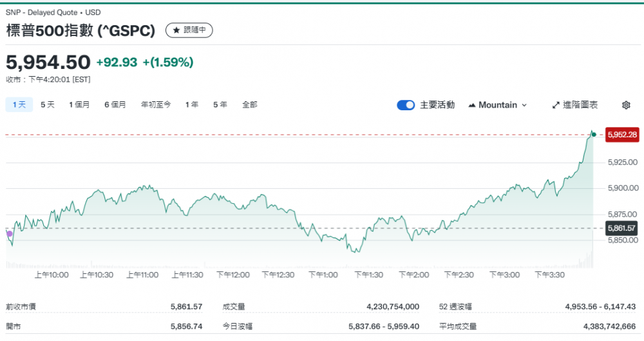Click the star 跟隨中 follow button
The height and width of the screenshot is (341, 644).
(x=189, y=30)
